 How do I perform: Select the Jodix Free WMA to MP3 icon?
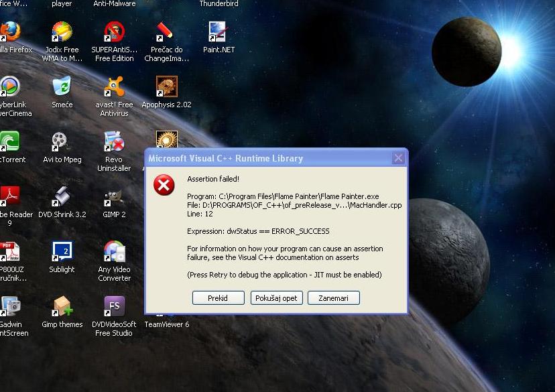[x=62, y=31]
